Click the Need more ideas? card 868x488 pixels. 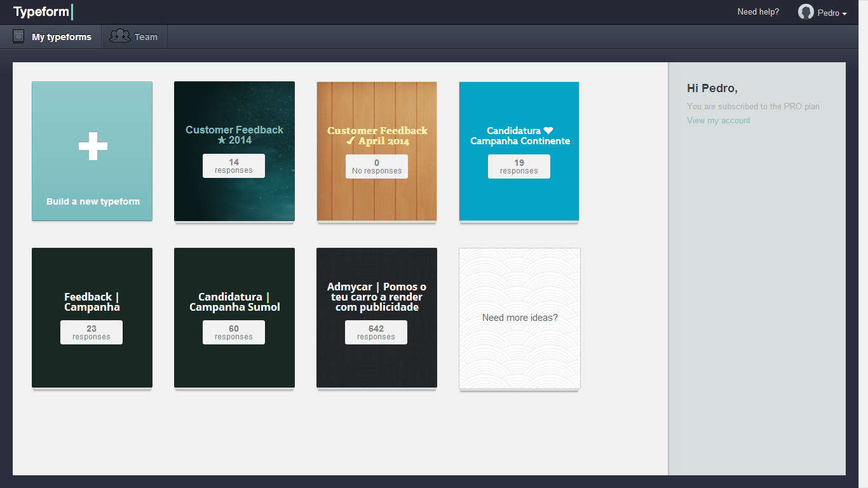click(520, 318)
